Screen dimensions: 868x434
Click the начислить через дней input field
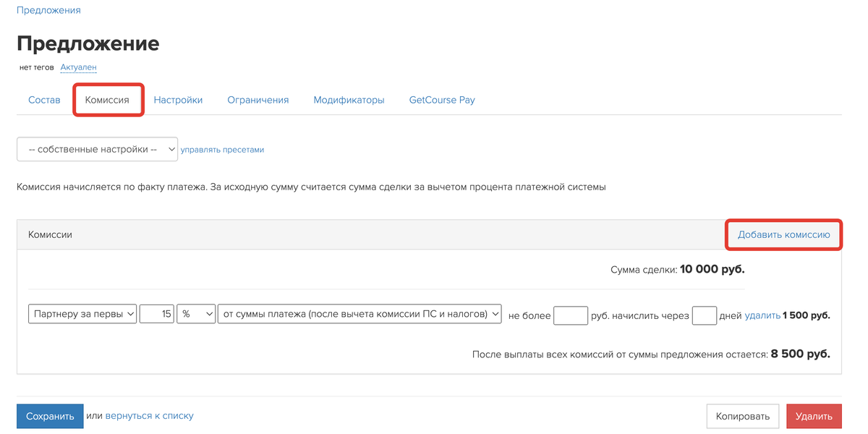click(705, 315)
